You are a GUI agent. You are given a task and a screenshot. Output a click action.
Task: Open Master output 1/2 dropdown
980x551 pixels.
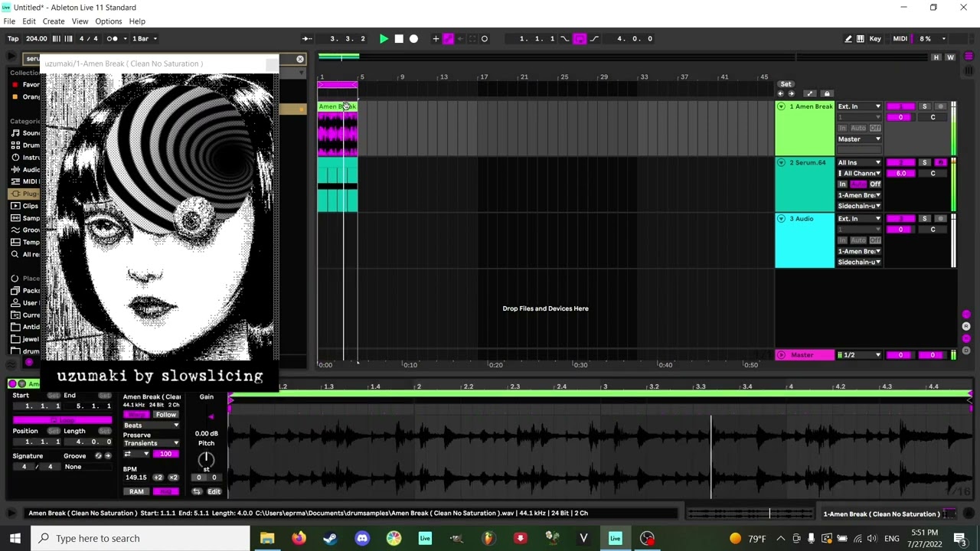(859, 355)
